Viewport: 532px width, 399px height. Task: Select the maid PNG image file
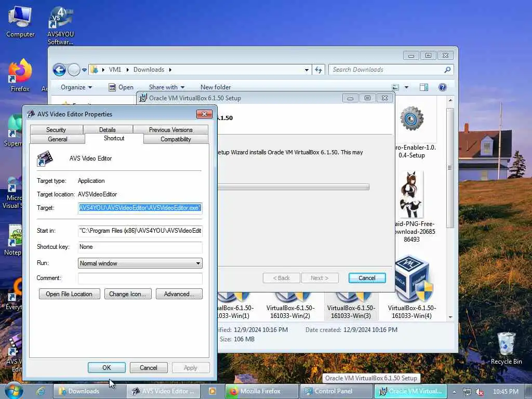pyautogui.click(x=411, y=207)
